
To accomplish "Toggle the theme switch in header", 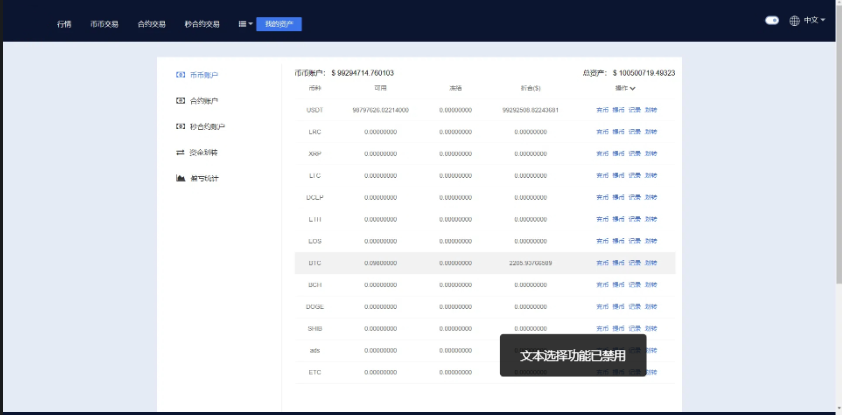I will tap(772, 20).
